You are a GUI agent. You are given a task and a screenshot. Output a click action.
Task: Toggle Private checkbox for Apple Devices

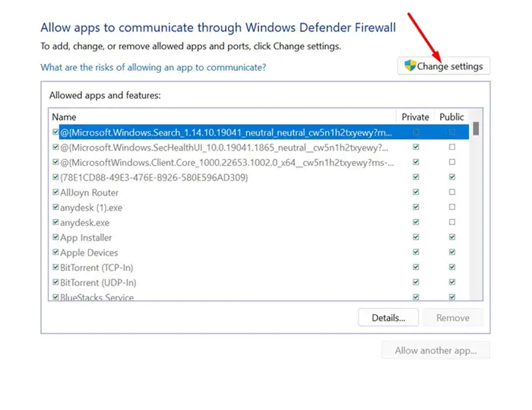[415, 253]
